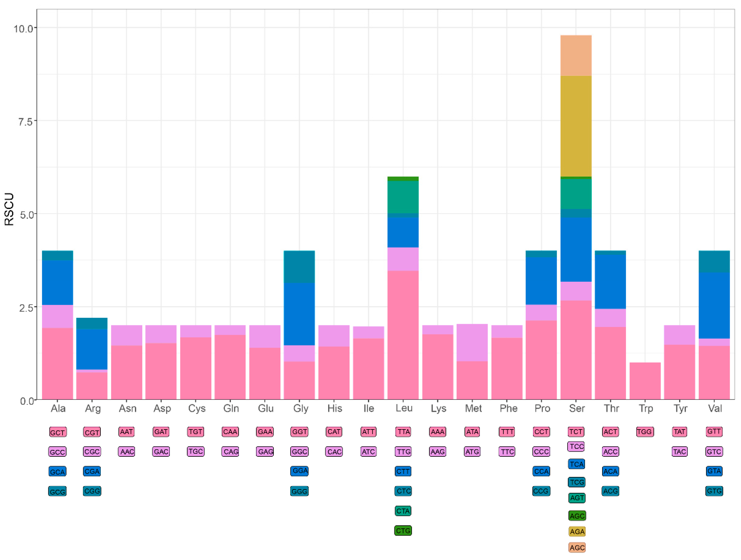Click the blue GCA codon label

click(58, 472)
